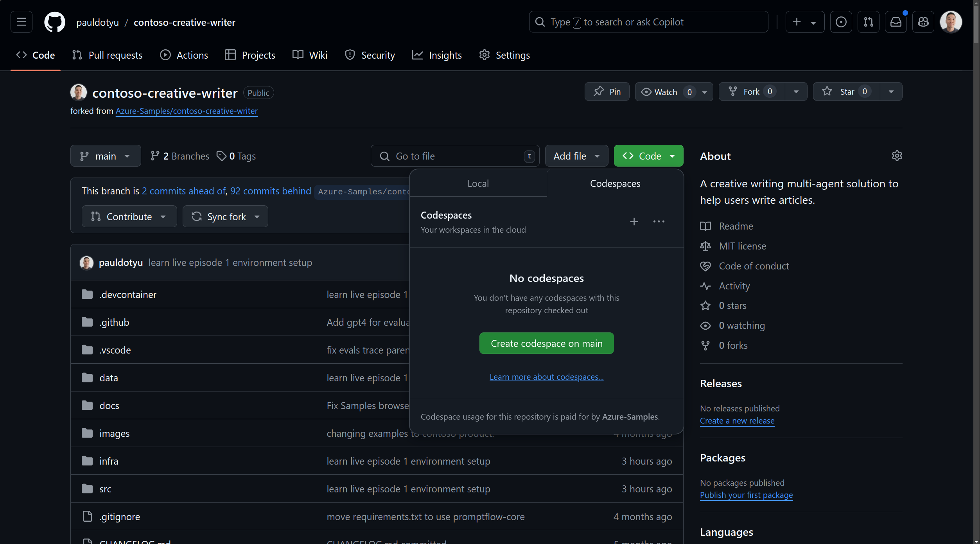Expand the create-new caret in header

tap(813, 23)
